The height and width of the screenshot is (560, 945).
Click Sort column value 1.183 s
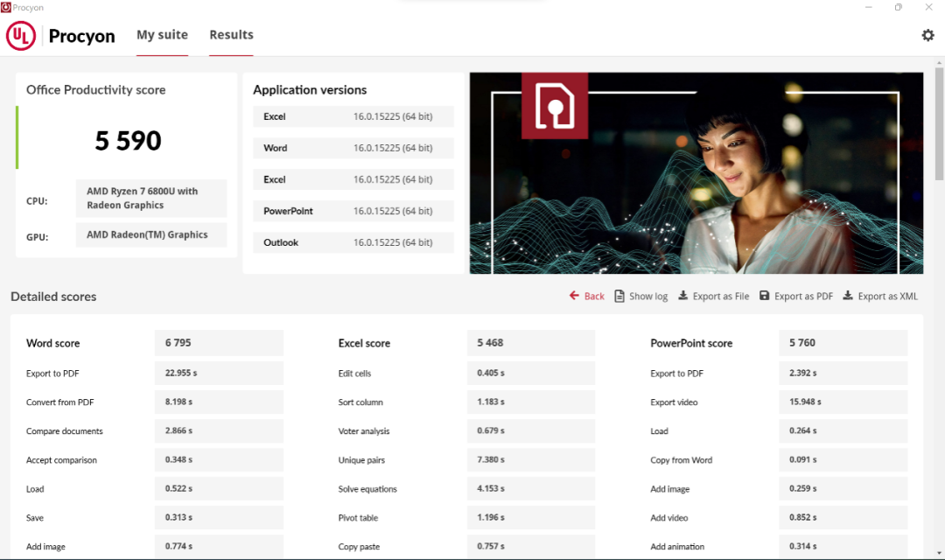[x=531, y=402]
